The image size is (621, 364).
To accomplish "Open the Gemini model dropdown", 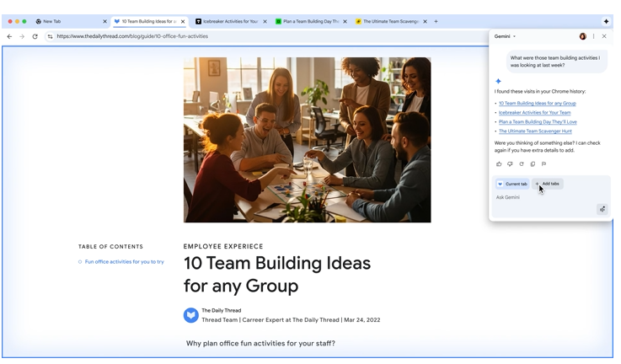I will tap(505, 36).
